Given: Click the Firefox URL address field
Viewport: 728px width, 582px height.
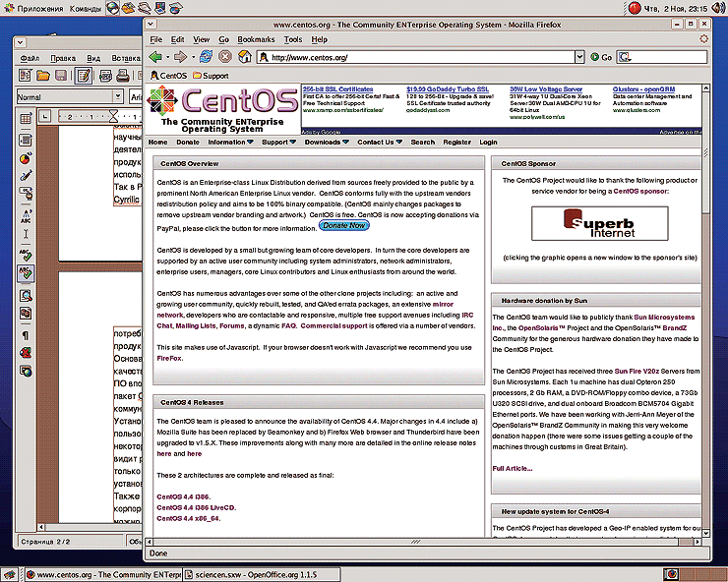Looking at the screenshot, I should tap(416, 57).
